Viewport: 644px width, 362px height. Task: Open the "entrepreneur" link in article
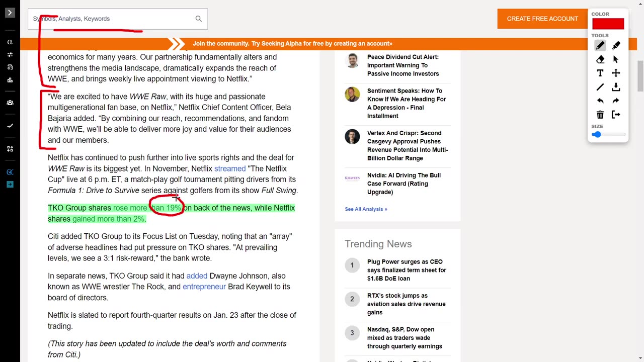[204, 287]
